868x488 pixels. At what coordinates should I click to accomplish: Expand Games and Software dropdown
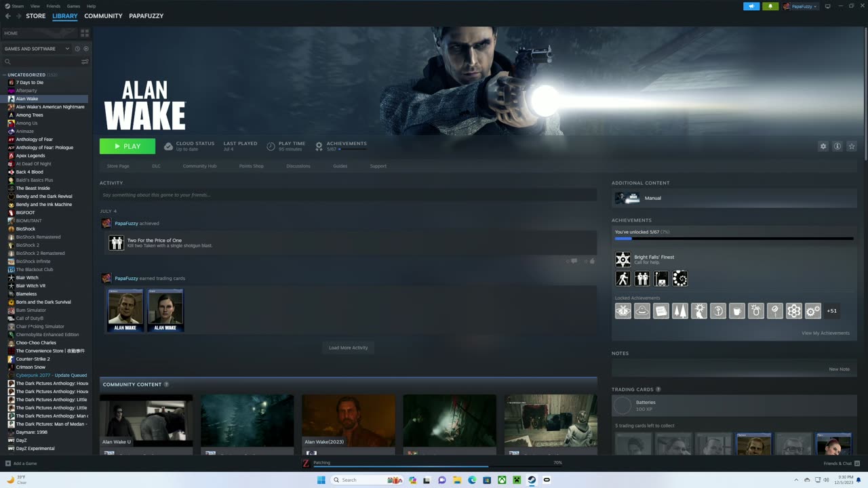pos(37,49)
